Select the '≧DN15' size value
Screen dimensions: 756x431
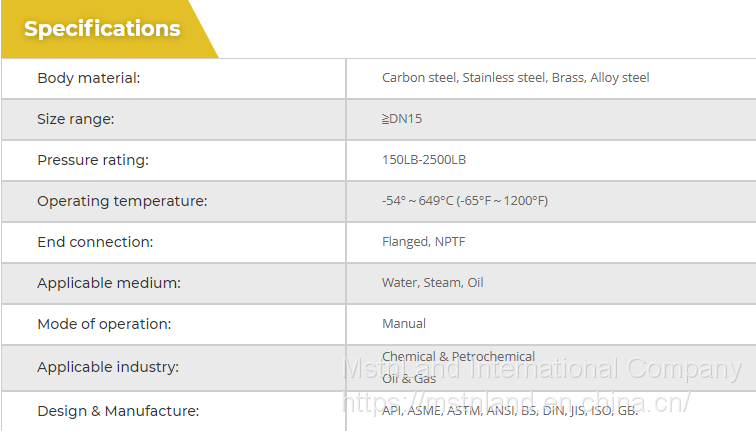(403, 119)
